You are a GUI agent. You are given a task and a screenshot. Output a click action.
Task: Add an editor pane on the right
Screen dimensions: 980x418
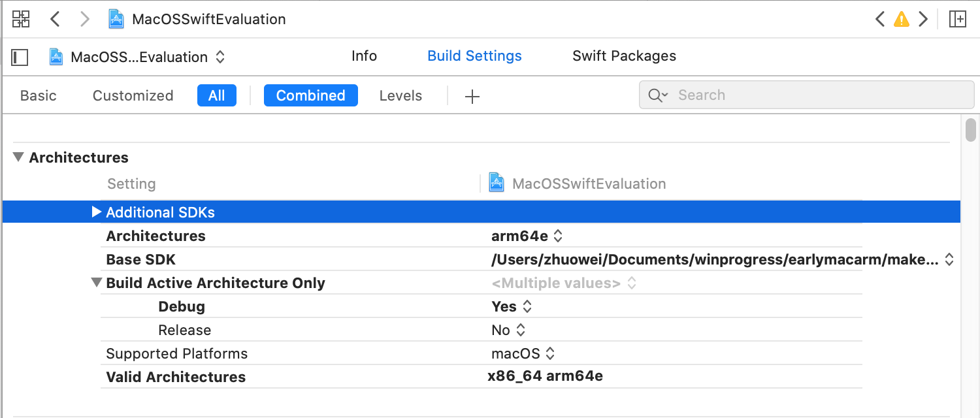(x=958, y=19)
